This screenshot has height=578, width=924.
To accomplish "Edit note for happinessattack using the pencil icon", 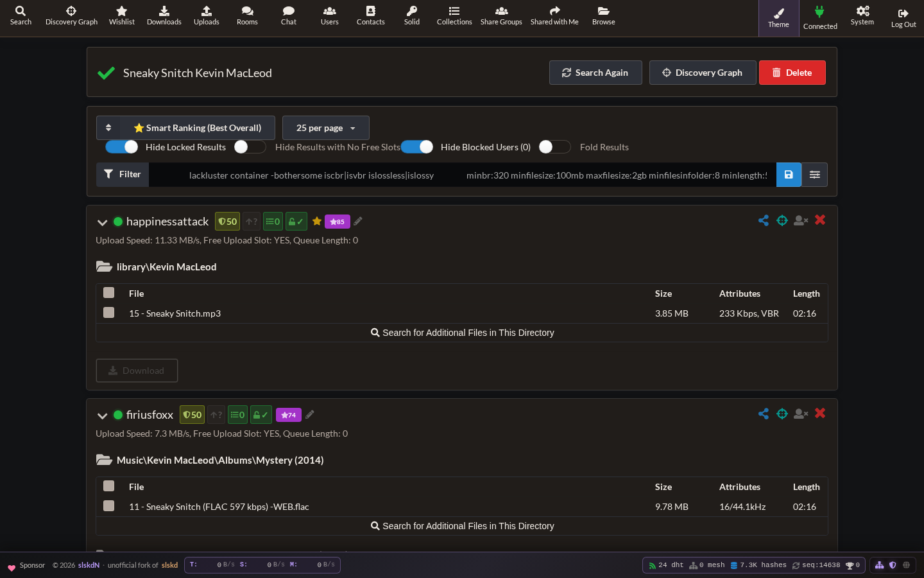I will (x=358, y=222).
